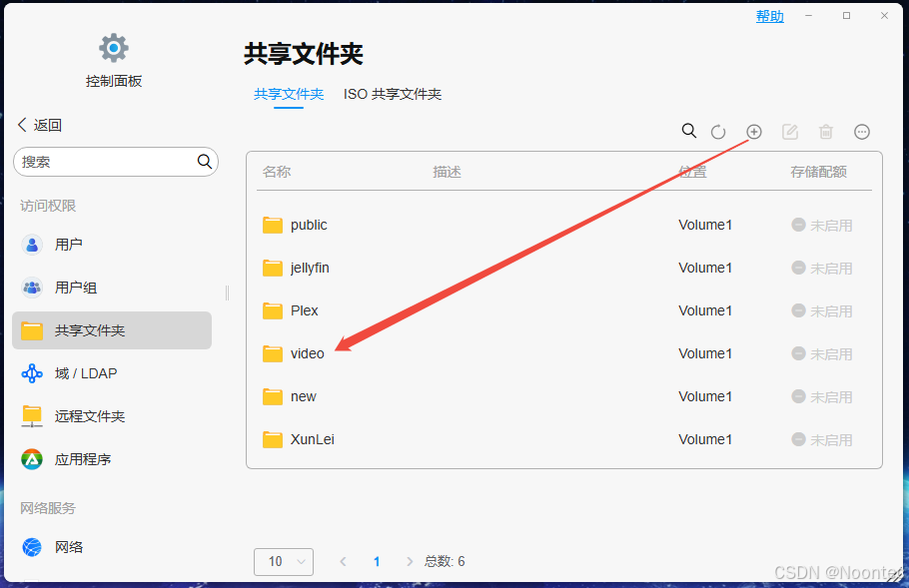Select 共享文件夹 in the sidebar
Screen dimensions: 909x588
[111, 330]
